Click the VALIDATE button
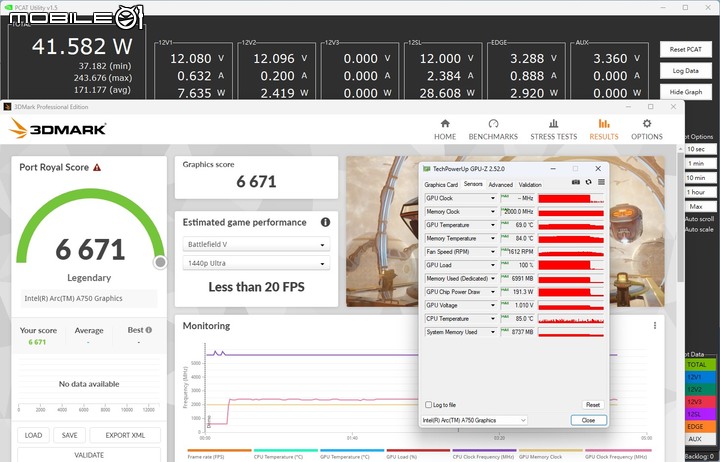This screenshot has height=462, width=720. pos(89,455)
